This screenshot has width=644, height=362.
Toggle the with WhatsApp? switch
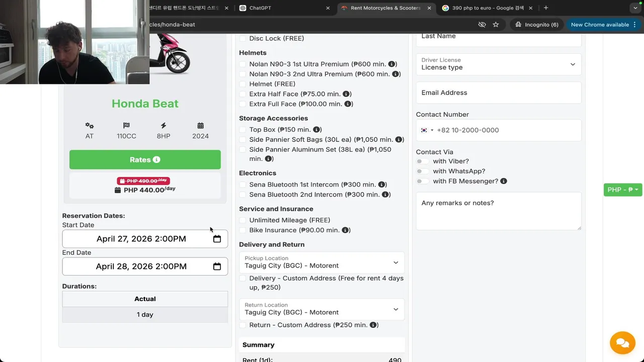click(x=423, y=171)
